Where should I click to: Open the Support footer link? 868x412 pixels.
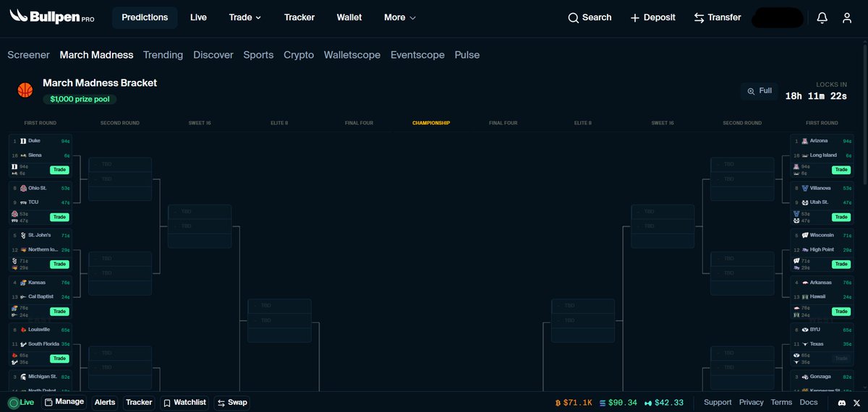pyautogui.click(x=718, y=403)
